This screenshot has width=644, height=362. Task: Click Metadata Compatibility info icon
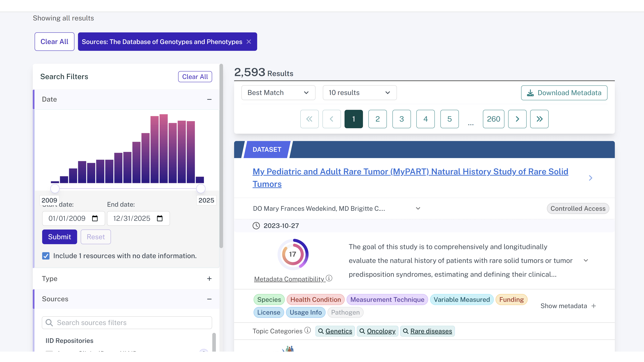point(329,278)
